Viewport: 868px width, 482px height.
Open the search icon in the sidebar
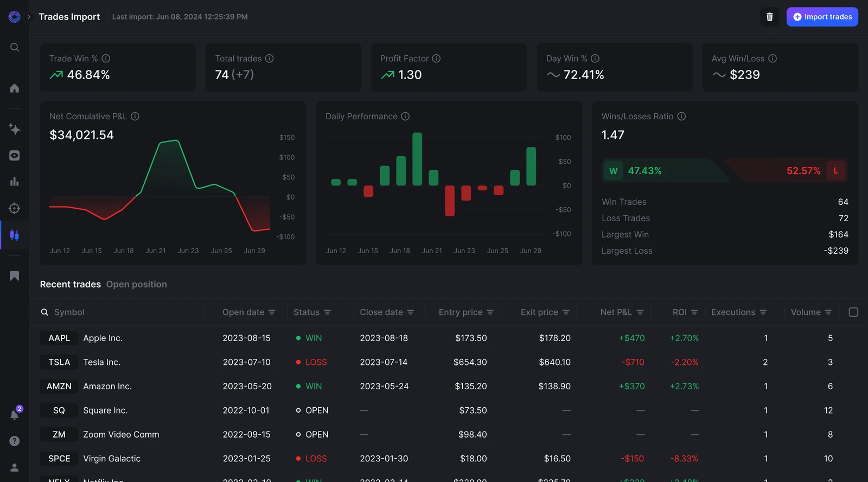pos(15,47)
